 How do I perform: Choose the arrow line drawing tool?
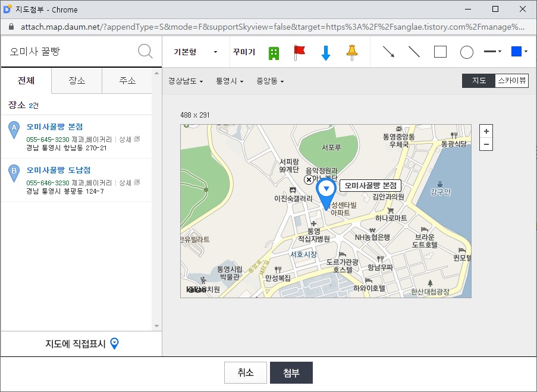point(388,52)
